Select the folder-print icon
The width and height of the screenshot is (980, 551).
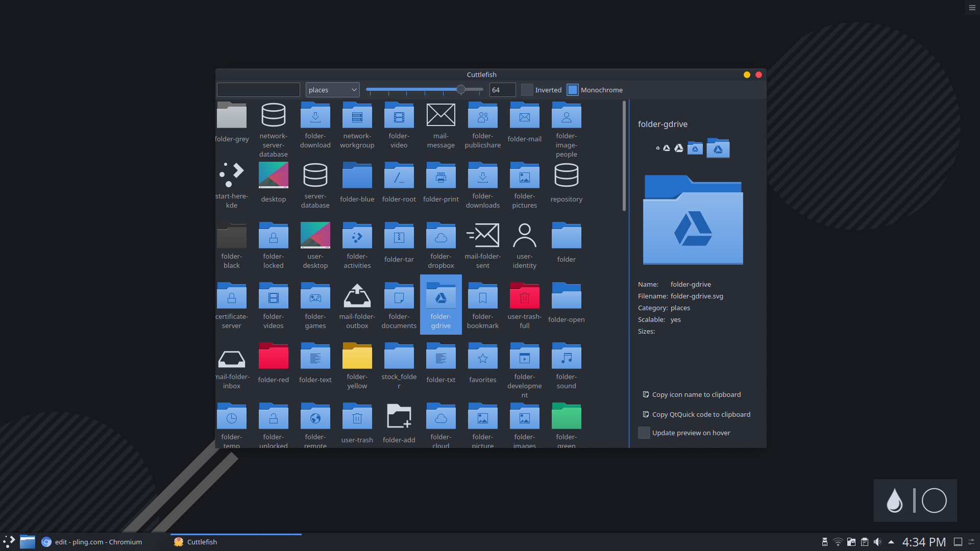click(441, 175)
